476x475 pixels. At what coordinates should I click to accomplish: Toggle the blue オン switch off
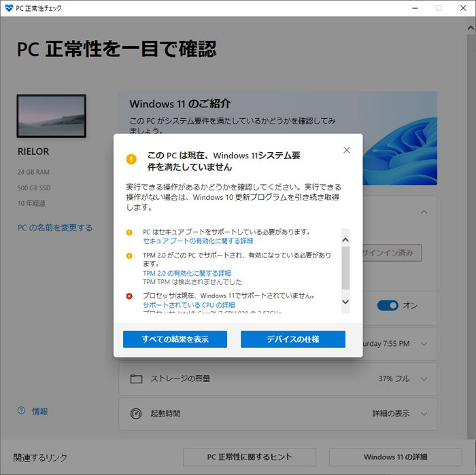click(x=388, y=305)
